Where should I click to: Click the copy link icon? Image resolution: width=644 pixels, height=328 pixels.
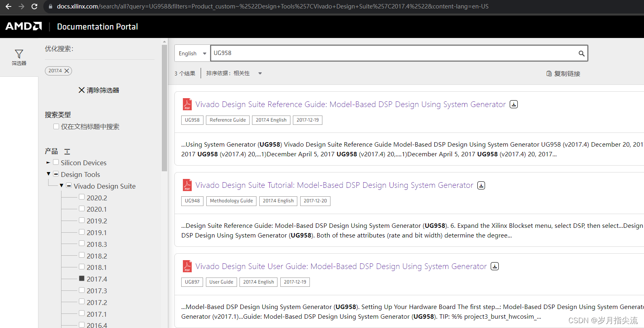click(549, 74)
